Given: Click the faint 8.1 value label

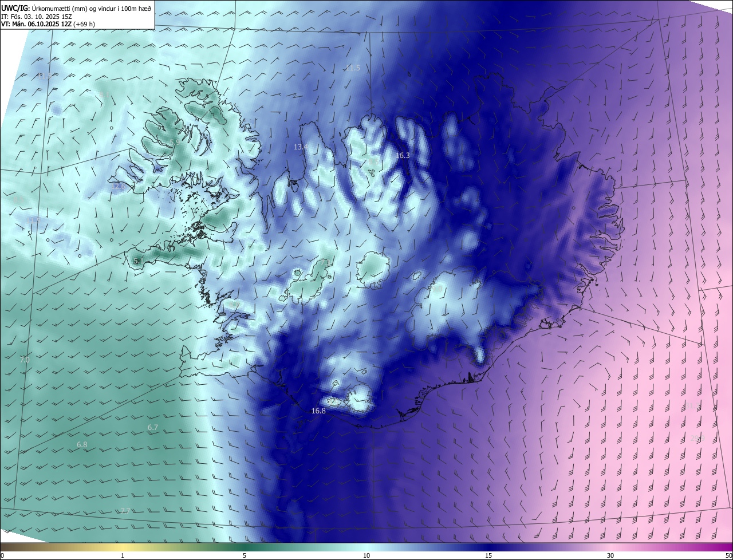Looking at the screenshot, I should click(x=104, y=95).
